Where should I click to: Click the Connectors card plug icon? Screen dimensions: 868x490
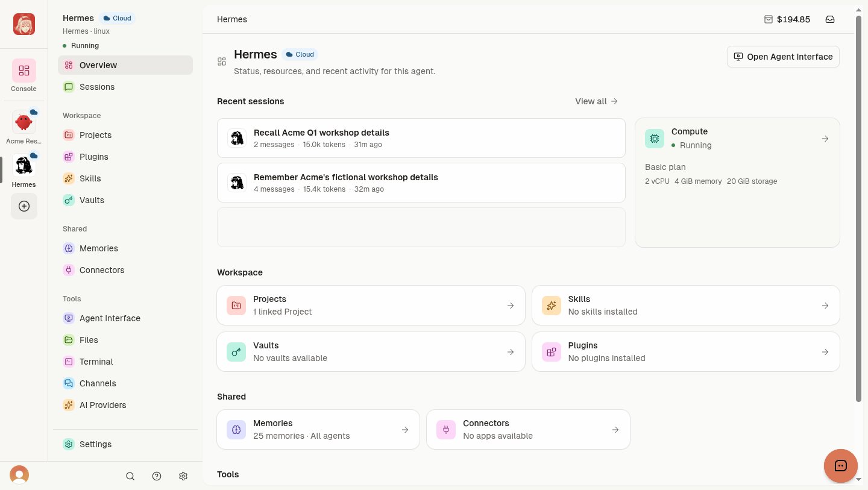click(x=446, y=430)
